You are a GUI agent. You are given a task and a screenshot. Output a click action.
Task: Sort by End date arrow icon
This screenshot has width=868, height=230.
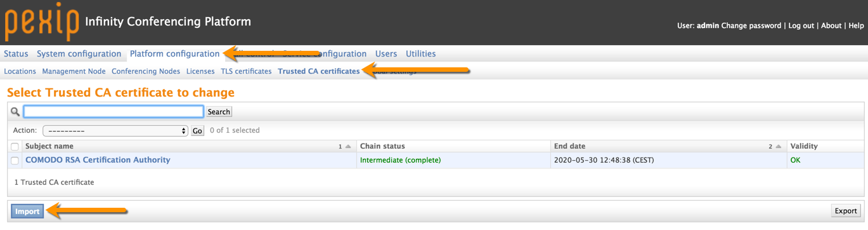pyautogui.click(x=779, y=147)
